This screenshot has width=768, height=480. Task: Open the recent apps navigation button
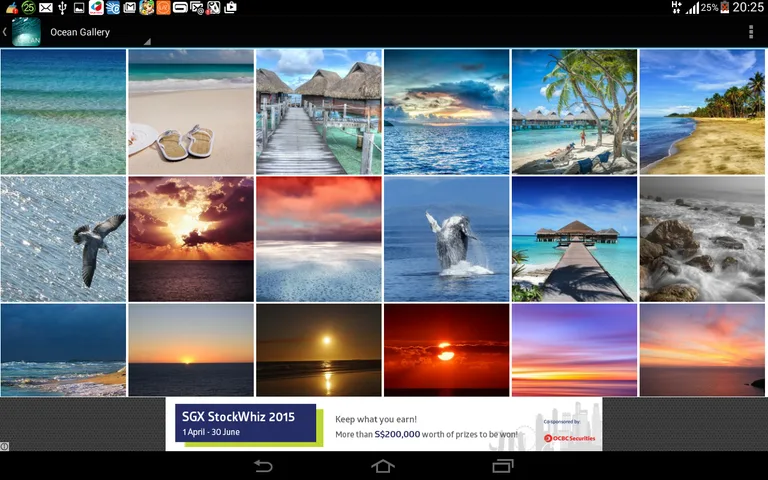coord(502,466)
